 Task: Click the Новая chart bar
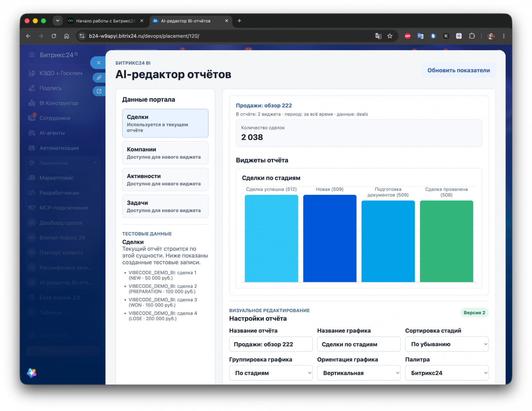pyautogui.click(x=330, y=238)
